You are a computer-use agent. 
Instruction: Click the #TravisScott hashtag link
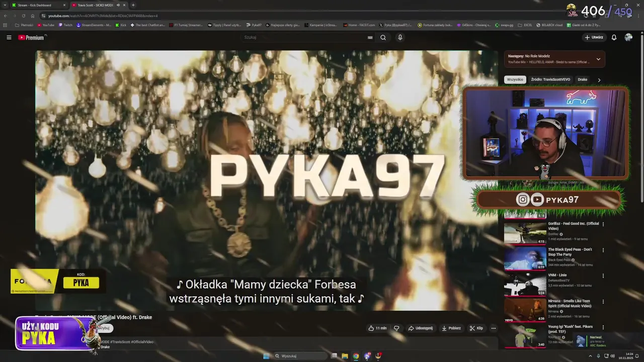(120, 342)
